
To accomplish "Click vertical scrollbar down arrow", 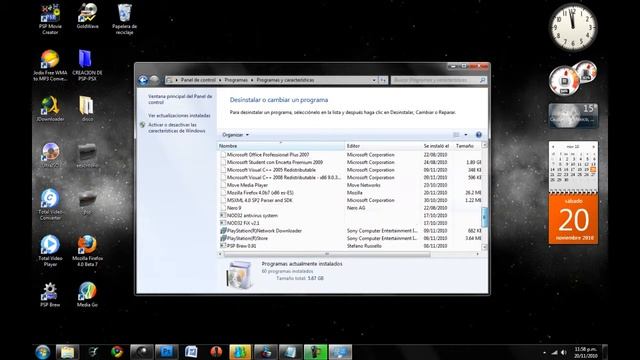I will pos(484,247).
